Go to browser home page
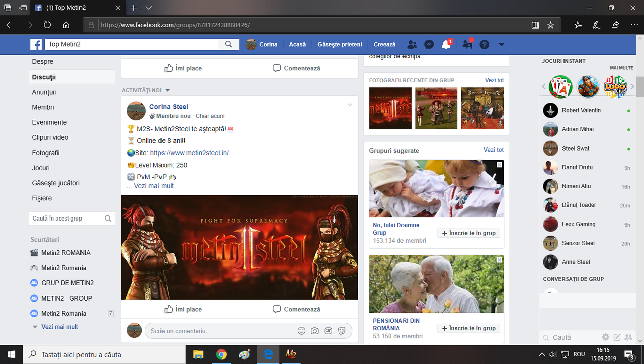The width and height of the screenshot is (644, 364). tap(66, 25)
